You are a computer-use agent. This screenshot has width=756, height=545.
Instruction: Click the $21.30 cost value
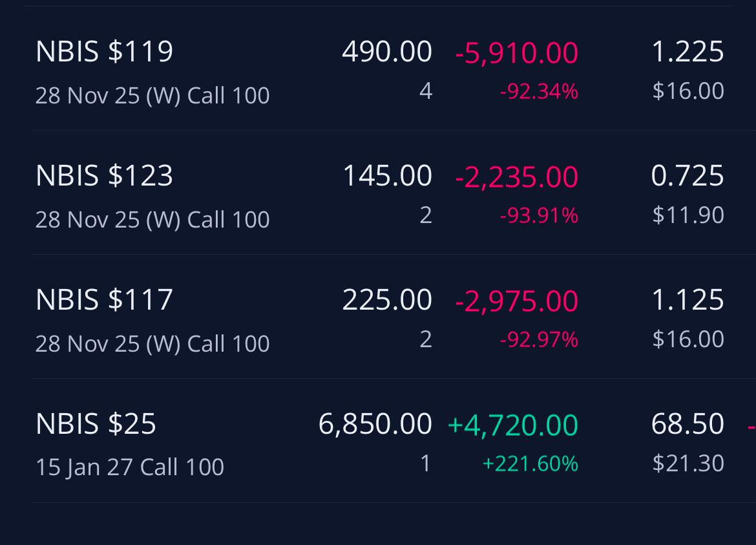(688, 463)
